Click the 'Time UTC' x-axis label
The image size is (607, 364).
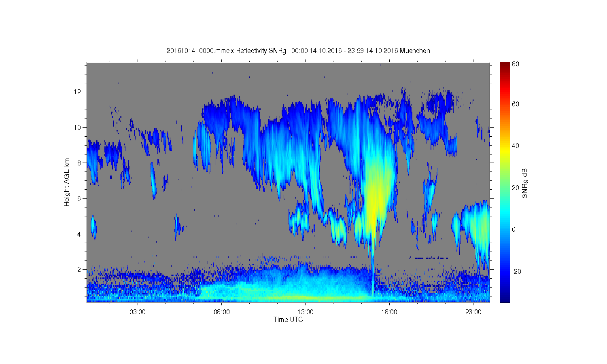[x=288, y=320]
